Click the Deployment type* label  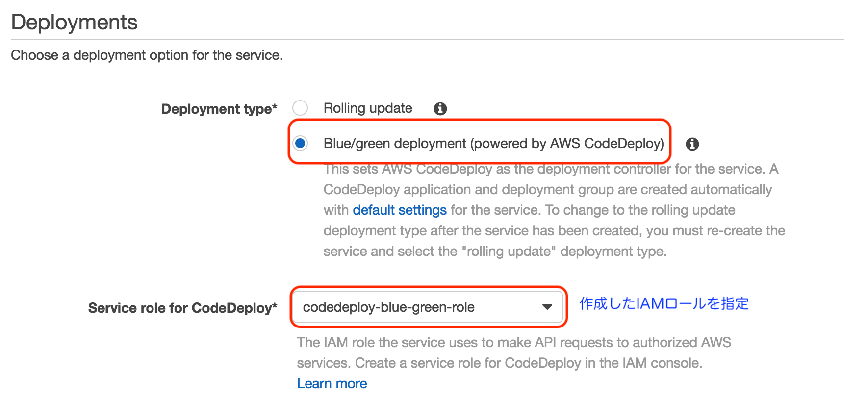[219, 109]
